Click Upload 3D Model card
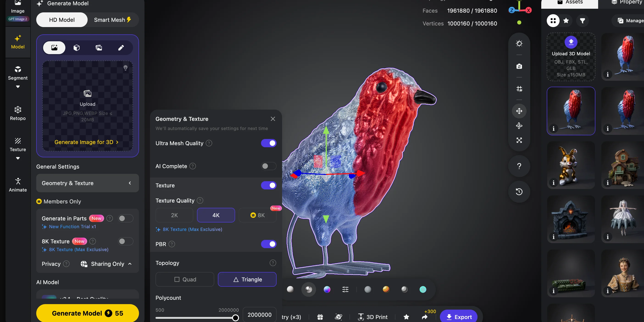Image resolution: width=644 pixels, height=322 pixels. click(x=571, y=57)
